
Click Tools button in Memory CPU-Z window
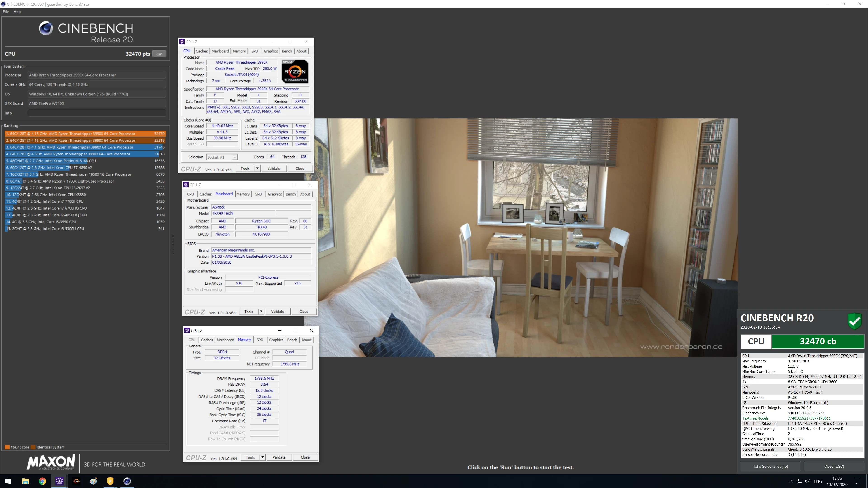pos(250,457)
